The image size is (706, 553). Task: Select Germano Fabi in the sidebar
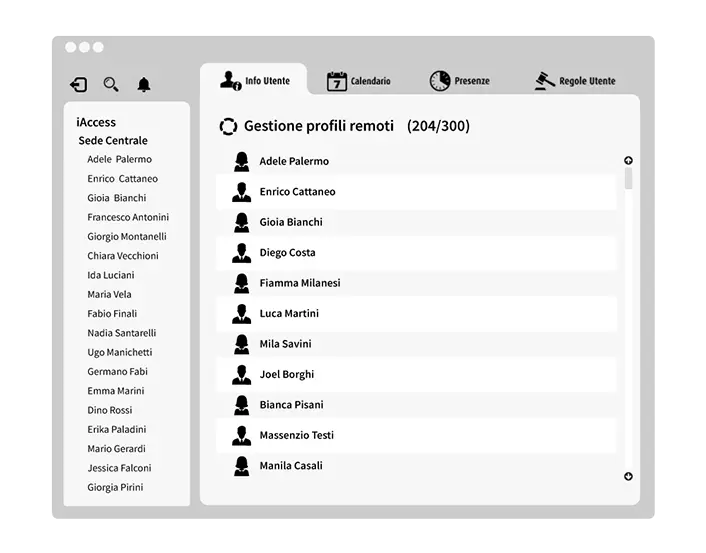point(118,372)
